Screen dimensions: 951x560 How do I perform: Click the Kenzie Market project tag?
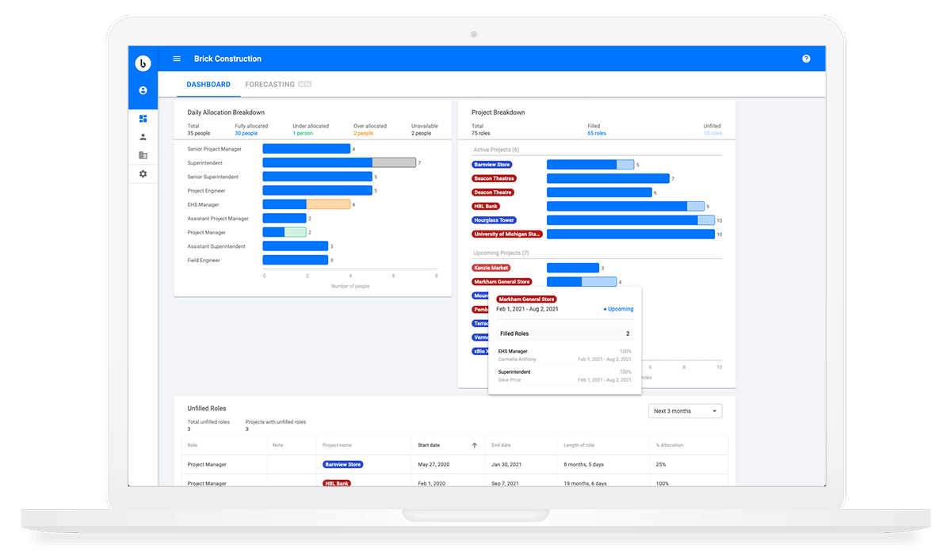point(491,268)
